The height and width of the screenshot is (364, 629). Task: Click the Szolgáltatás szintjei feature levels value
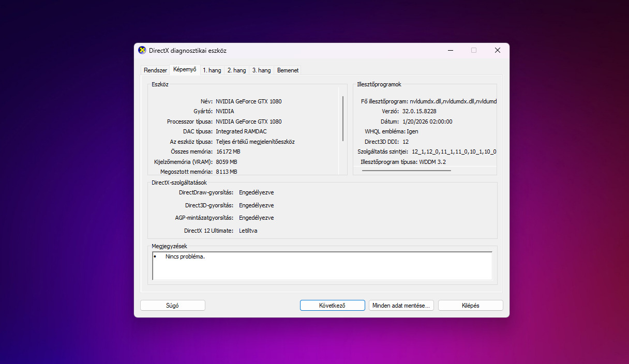coord(454,151)
